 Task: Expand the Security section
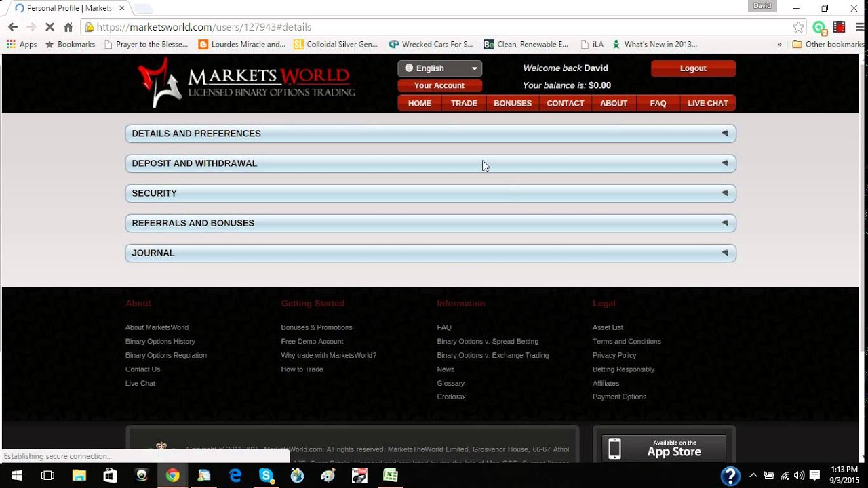pyautogui.click(x=431, y=193)
